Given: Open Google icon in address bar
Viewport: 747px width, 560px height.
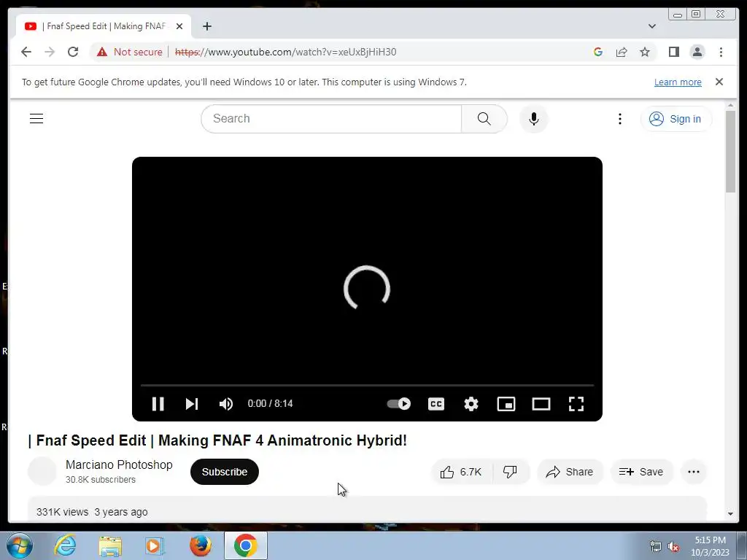Looking at the screenshot, I should pos(598,52).
